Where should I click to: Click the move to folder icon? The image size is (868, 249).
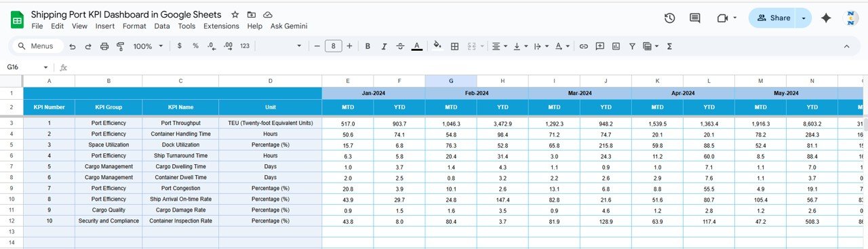[252, 14]
